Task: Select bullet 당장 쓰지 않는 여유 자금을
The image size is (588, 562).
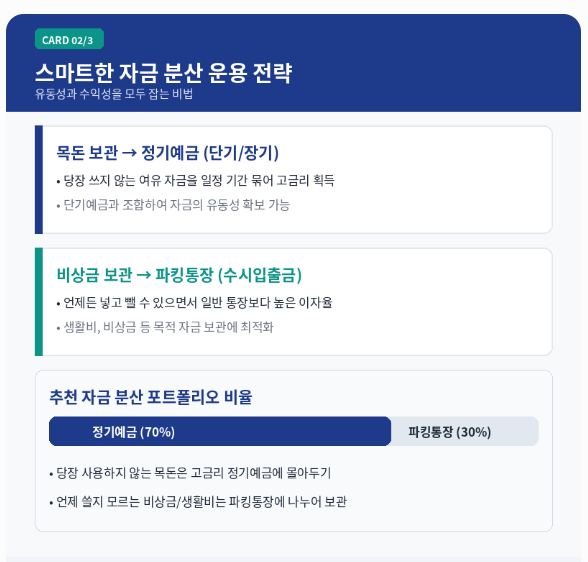Action: 195,181
